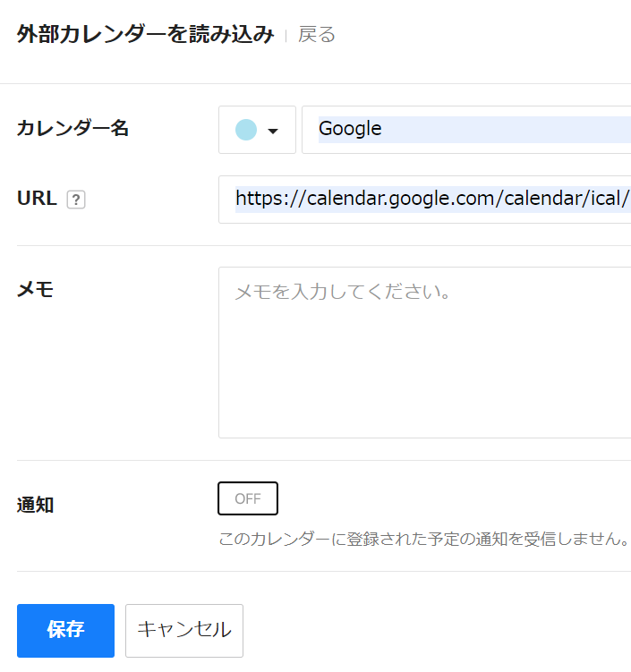The height and width of the screenshot is (672, 631).
Task: Focus the calendar name field containing Google
Action: tap(466, 130)
